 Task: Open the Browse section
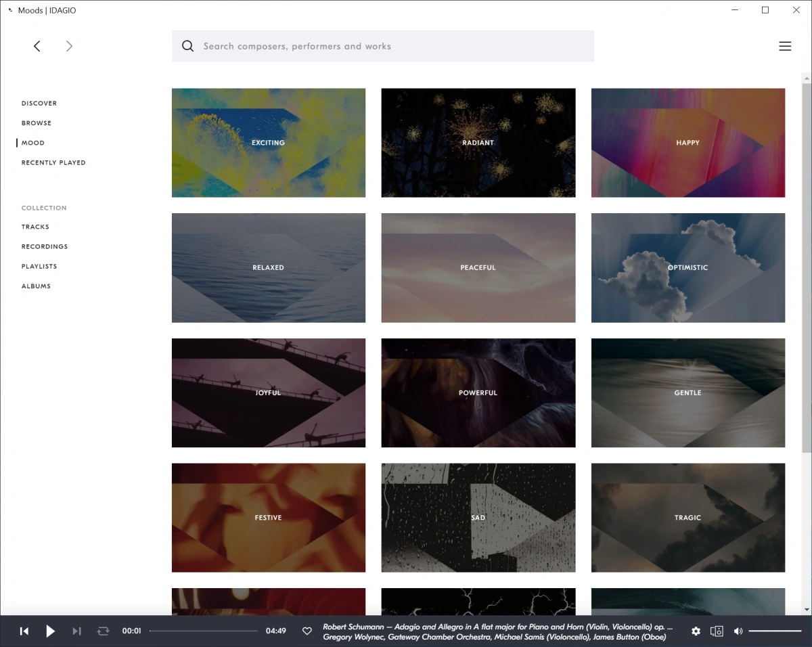tap(37, 123)
